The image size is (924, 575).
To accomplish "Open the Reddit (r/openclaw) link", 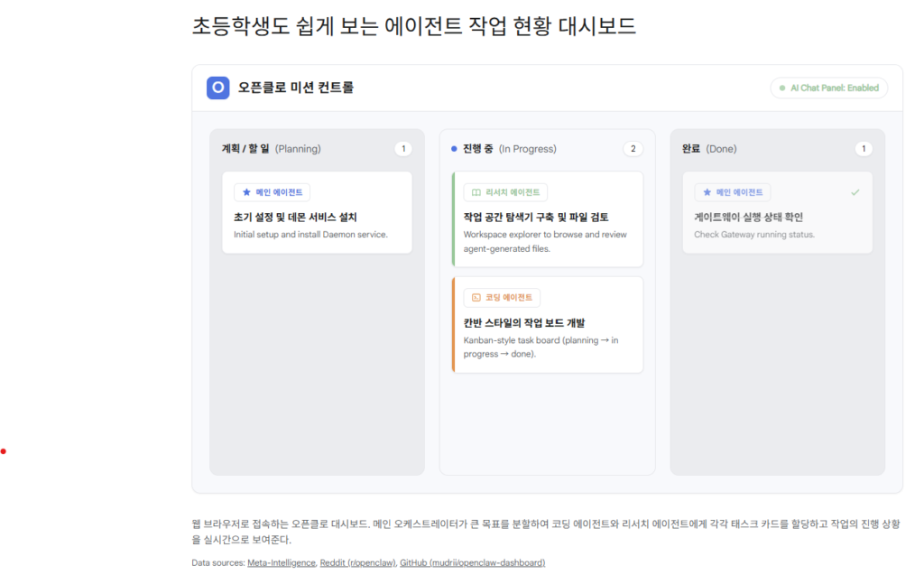I will [x=358, y=562].
